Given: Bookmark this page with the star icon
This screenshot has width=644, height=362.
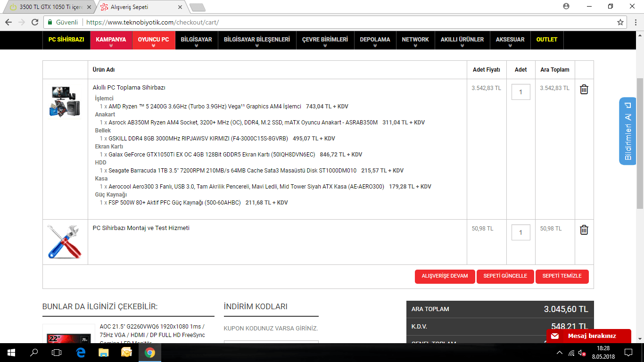Looking at the screenshot, I should coord(620,22).
